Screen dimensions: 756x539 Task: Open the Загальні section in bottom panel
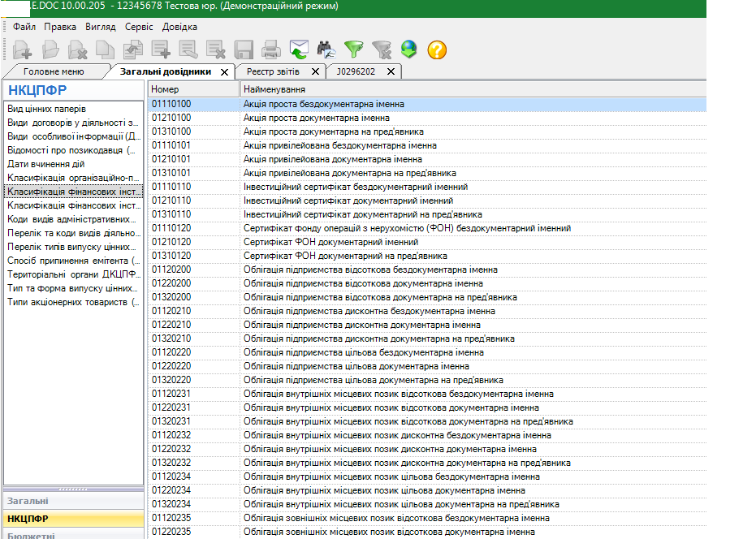(28, 501)
